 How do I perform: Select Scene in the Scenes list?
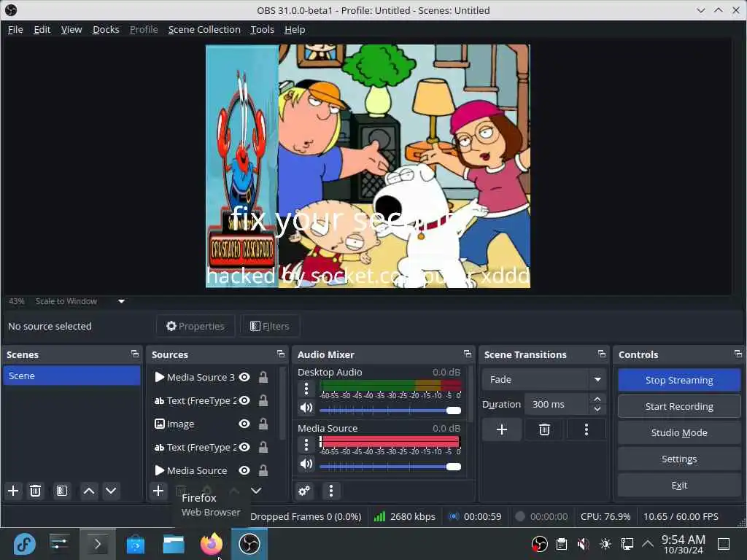71,376
